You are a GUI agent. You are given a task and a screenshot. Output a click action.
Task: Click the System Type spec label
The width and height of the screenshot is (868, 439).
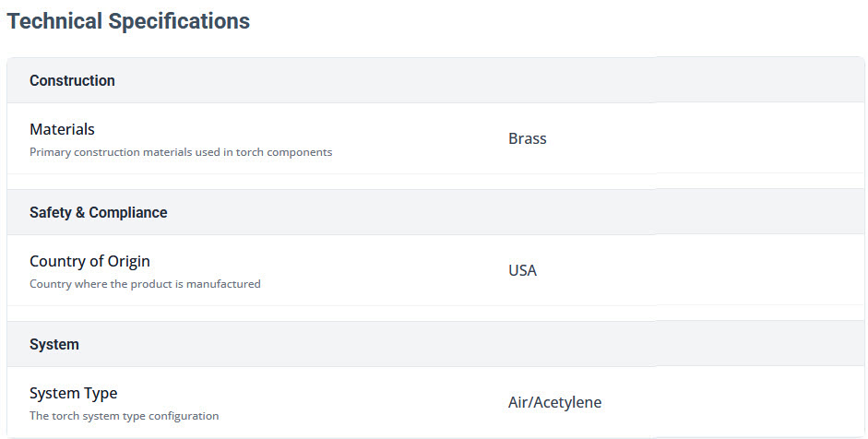[x=73, y=393]
